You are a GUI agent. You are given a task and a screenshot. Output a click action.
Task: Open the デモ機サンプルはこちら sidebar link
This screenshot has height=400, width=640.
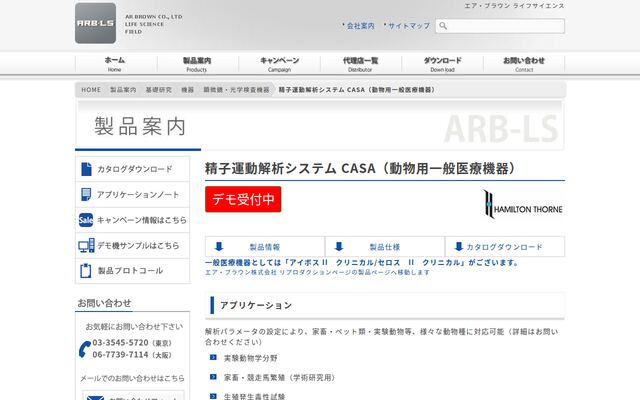click(x=133, y=245)
